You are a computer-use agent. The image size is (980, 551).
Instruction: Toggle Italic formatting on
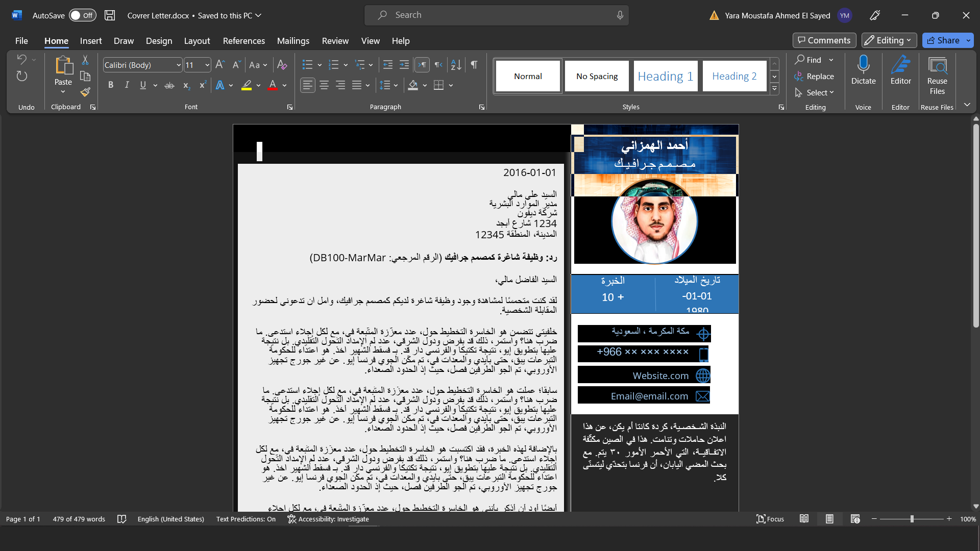[127, 85]
